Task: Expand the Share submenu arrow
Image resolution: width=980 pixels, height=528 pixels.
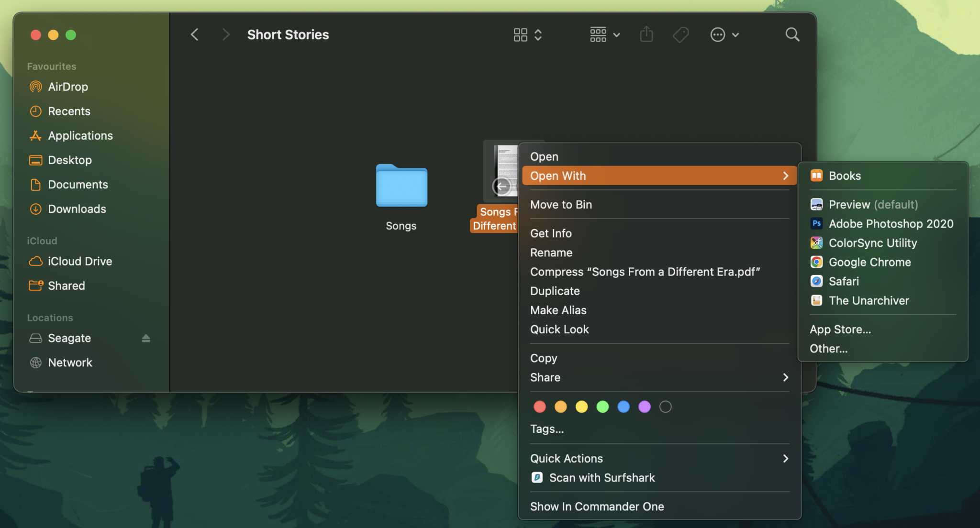Action: pyautogui.click(x=785, y=377)
